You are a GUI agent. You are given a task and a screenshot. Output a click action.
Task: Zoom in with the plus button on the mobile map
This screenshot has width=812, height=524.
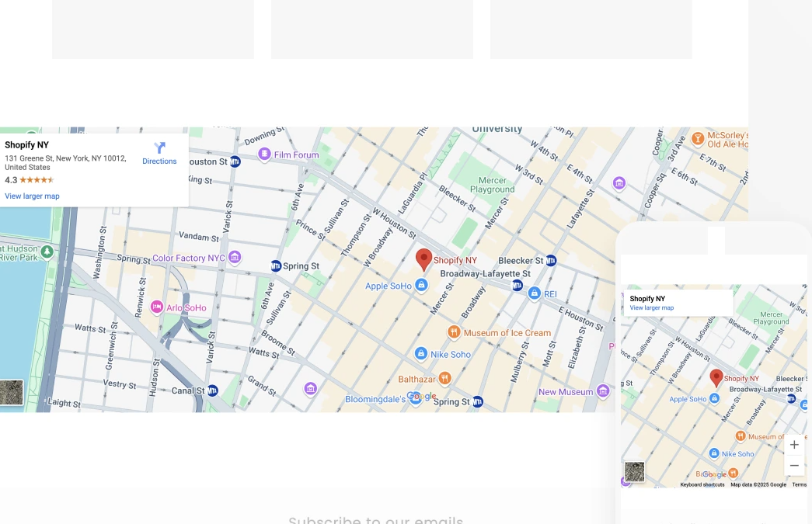click(x=794, y=445)
